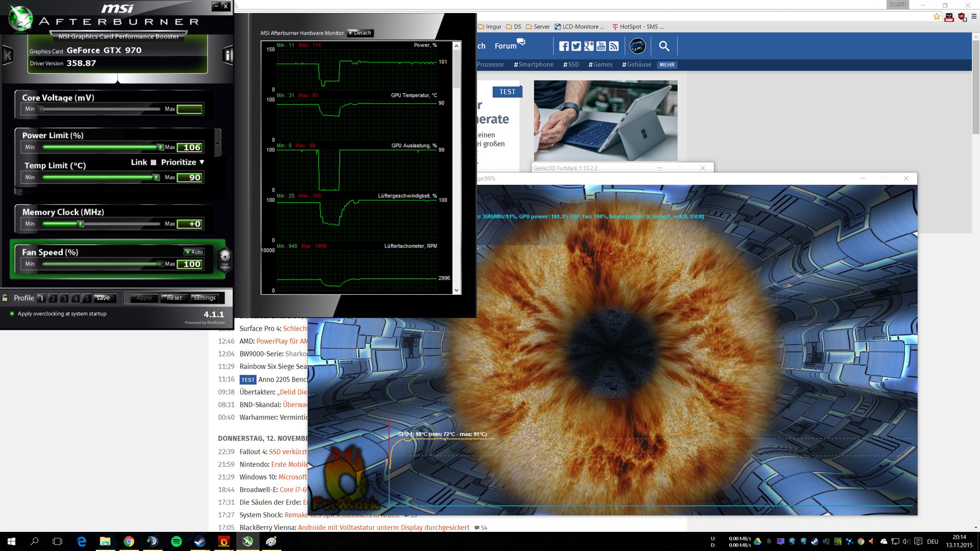Viewport: 980px width, 551px height.
Task: Open the site's Google+ icon
Action: tap(589, 46)
